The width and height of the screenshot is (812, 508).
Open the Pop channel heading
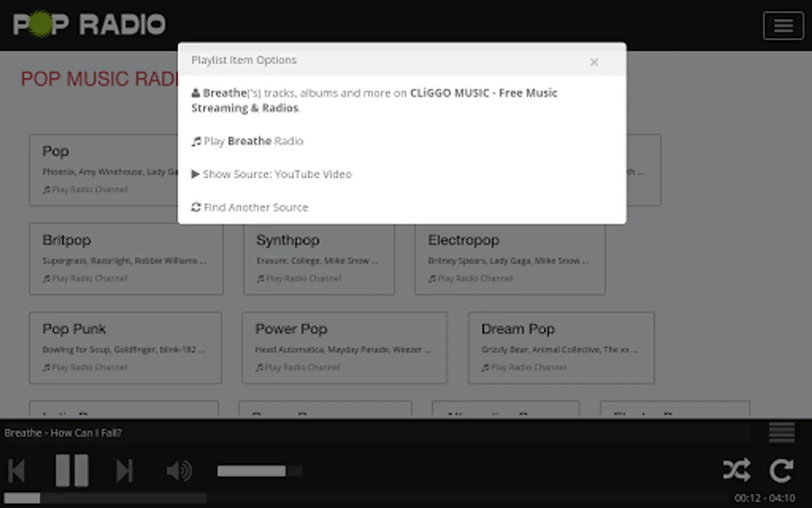coord(56,151)
